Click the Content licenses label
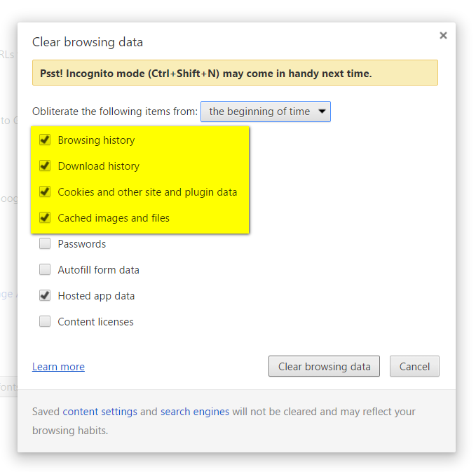The image size is (476, 472). (95, 322)
